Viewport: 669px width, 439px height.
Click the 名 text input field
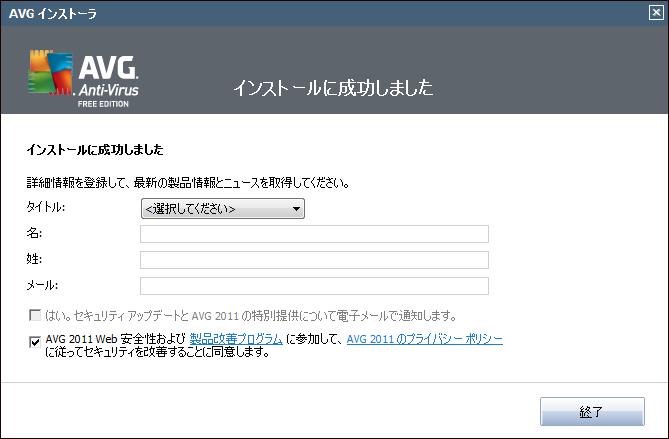coord(314,234)
